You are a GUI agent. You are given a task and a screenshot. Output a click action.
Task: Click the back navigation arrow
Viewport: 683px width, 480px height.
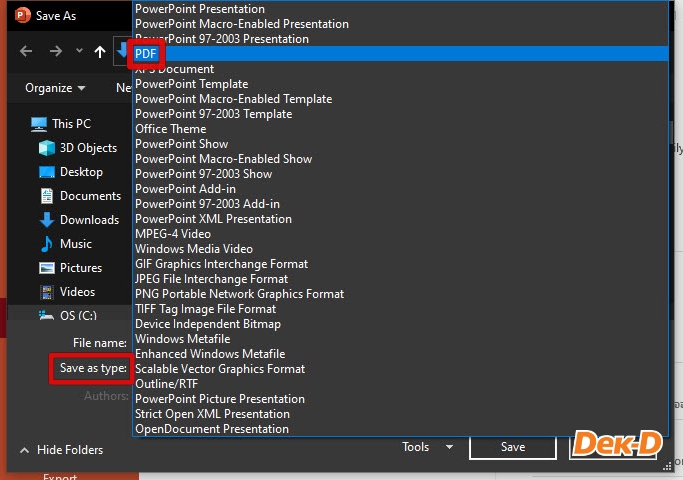pyautogui.click(x=26, y=51)
